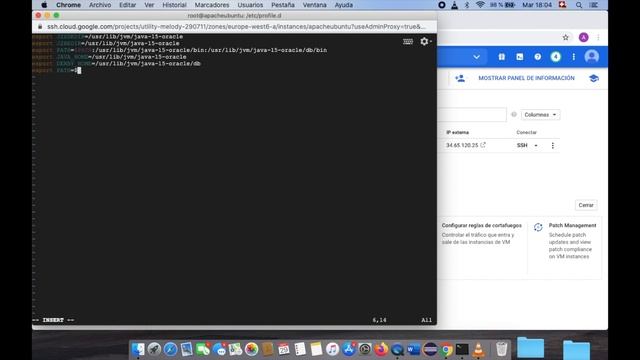
Task: Open Calendar from the Dock
Action: pyautogui.click(x=284, y=349)
